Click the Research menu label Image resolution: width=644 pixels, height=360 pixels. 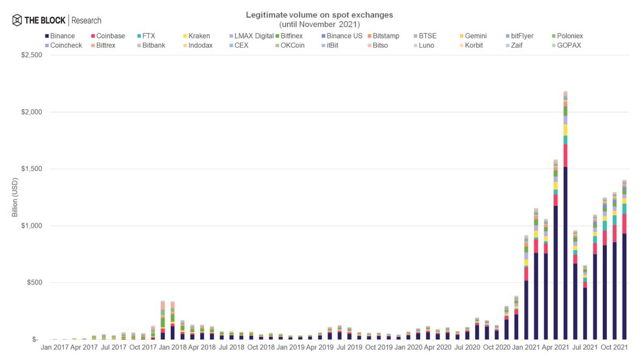pos(86,20)
